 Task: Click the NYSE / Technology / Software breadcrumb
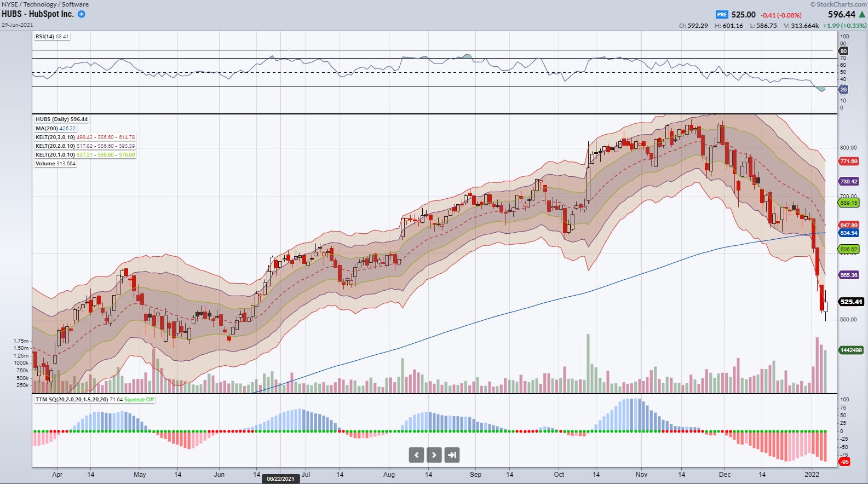tap(45, 4)
